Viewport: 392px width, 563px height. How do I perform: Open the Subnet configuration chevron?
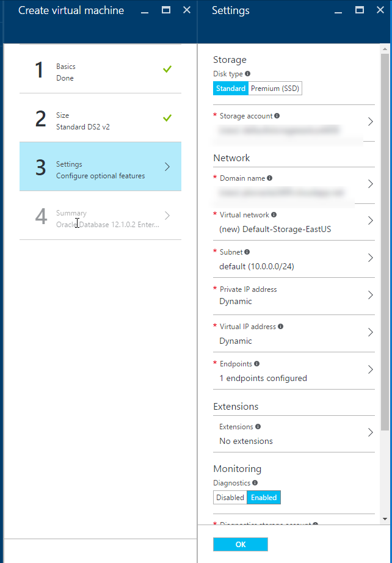[369, 258]
